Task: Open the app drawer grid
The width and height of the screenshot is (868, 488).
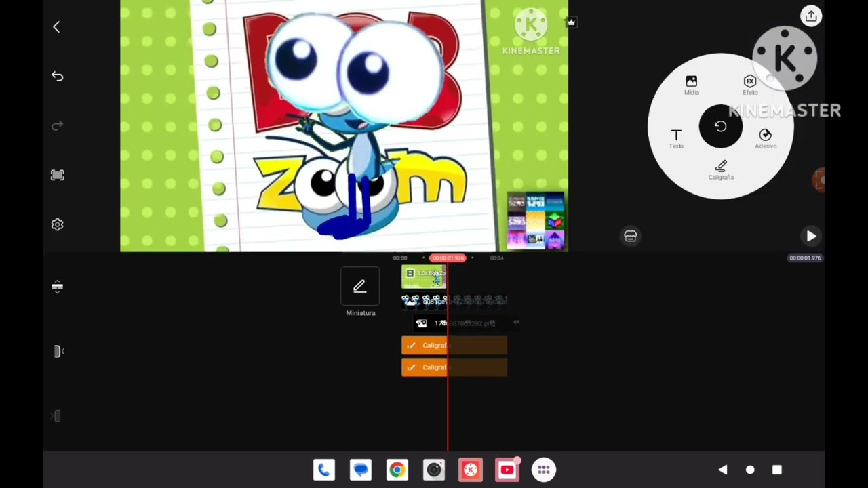Action: [x=544, y=470]
